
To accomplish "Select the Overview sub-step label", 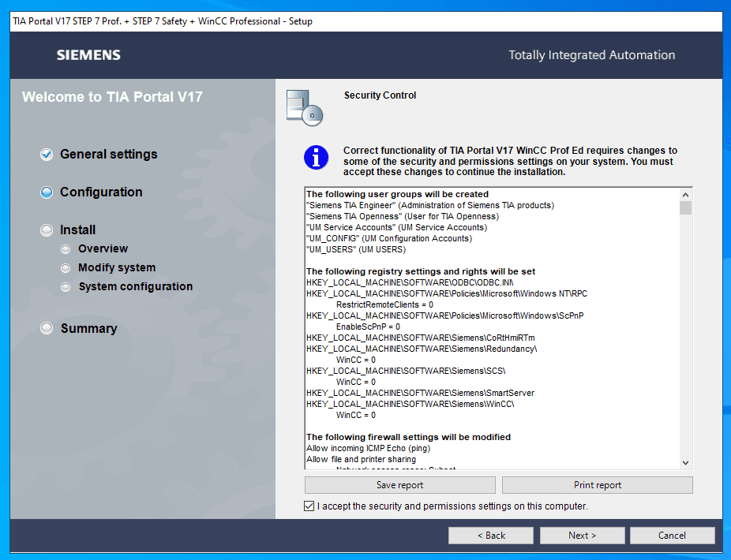I will point(103,248).
